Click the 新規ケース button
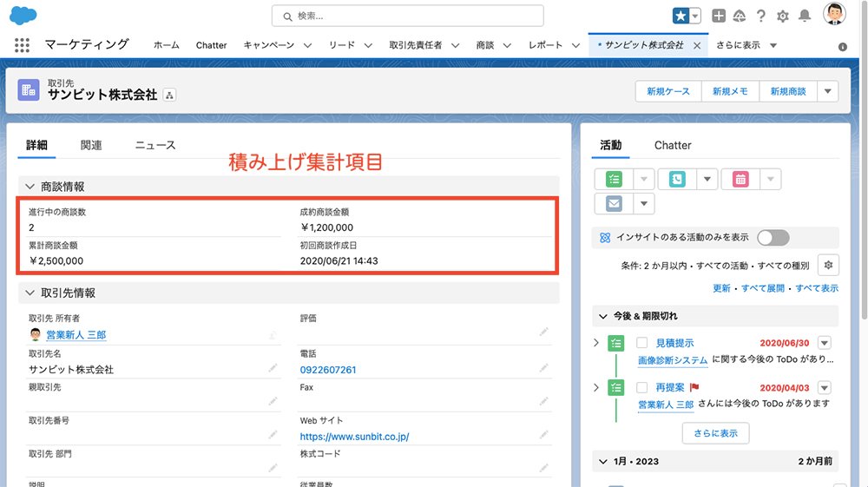The width and height of the screenshot is (868, 487). [668, 91]
